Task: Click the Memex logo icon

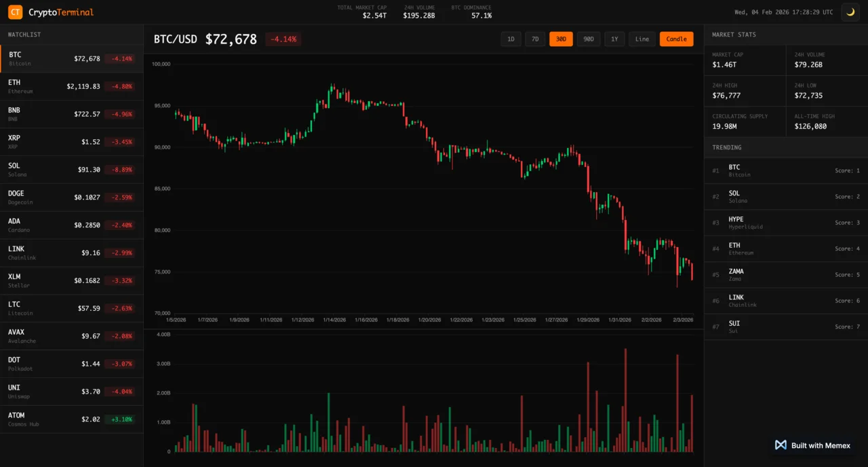Action: 781,445
